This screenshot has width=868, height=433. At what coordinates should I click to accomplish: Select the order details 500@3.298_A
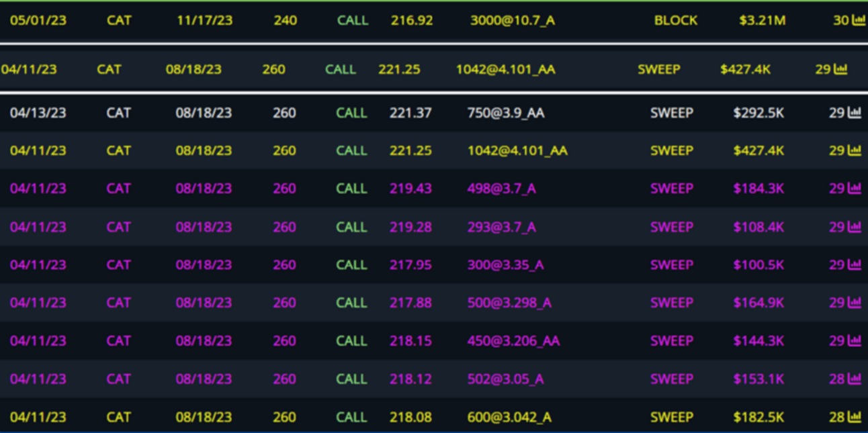pyautogui.click(x=509, y=303)
